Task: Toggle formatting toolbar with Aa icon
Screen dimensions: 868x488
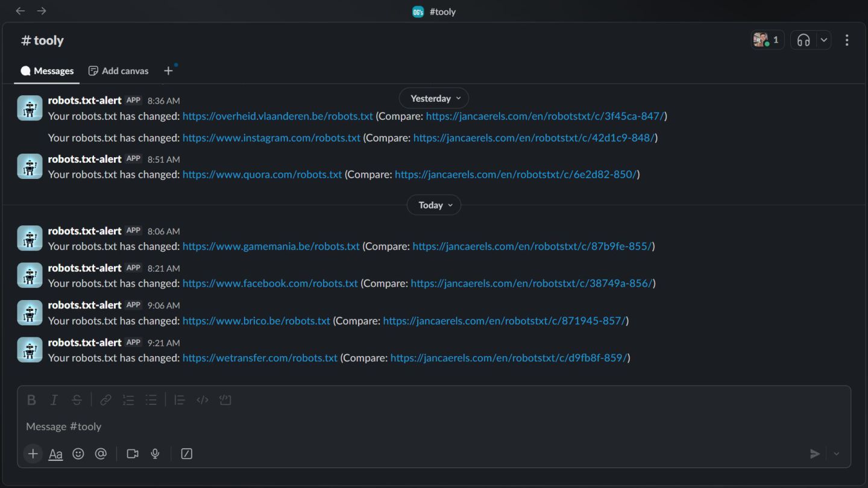Action: (x=55, y=454)
